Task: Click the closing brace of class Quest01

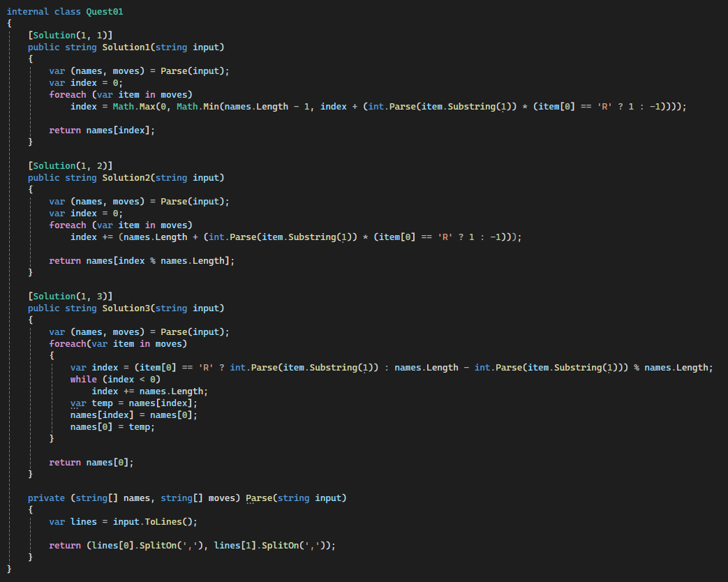Action: pyautogui.click(x=9, y=569)
